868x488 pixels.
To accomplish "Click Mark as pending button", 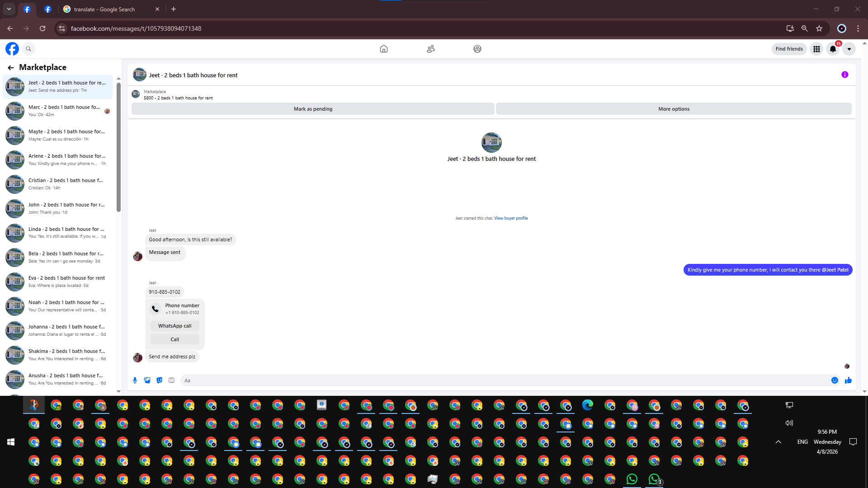I will coord(313,109).
